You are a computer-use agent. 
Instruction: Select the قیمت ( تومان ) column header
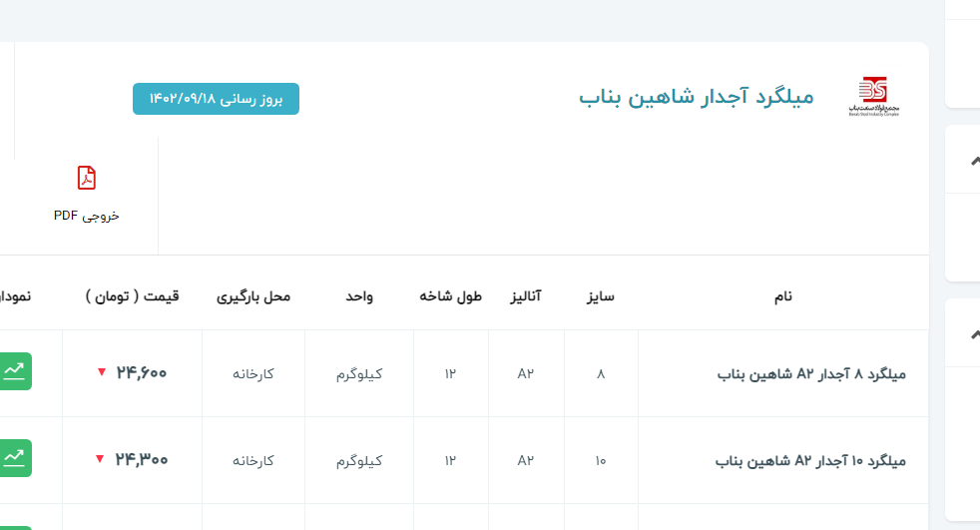133,296
